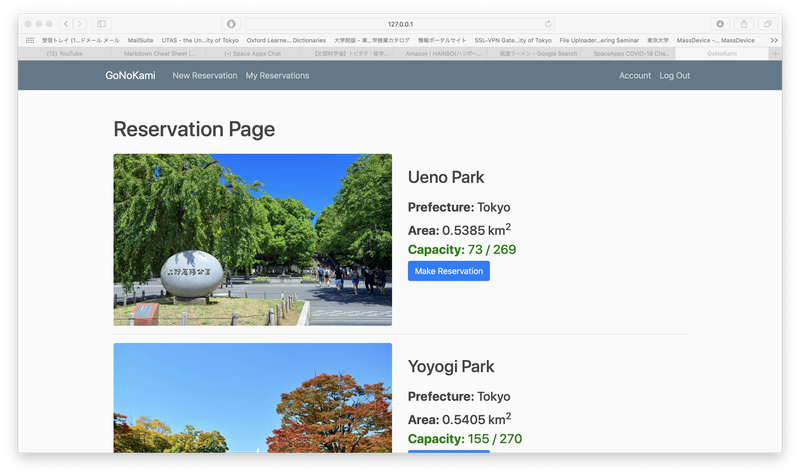Click the privacy shield icon left of address bar
The height and width of the screenshot is (475, 800).
click(231, 24)
